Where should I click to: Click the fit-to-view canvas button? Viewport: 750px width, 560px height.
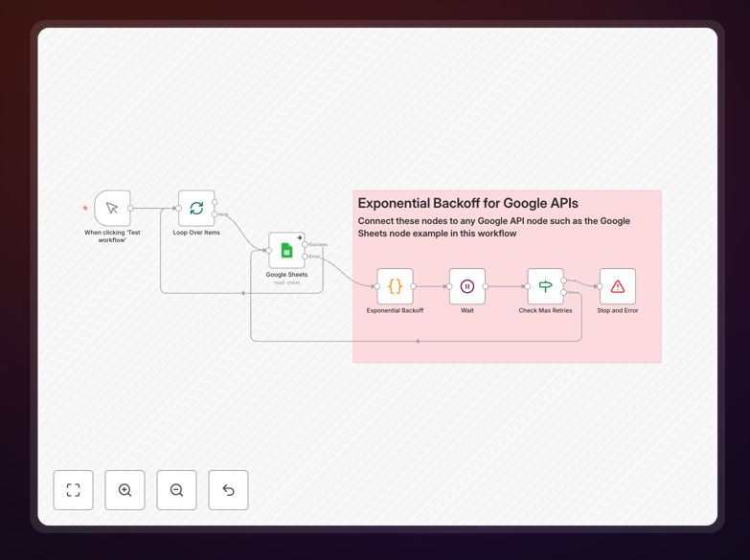(x=73, y=490)
